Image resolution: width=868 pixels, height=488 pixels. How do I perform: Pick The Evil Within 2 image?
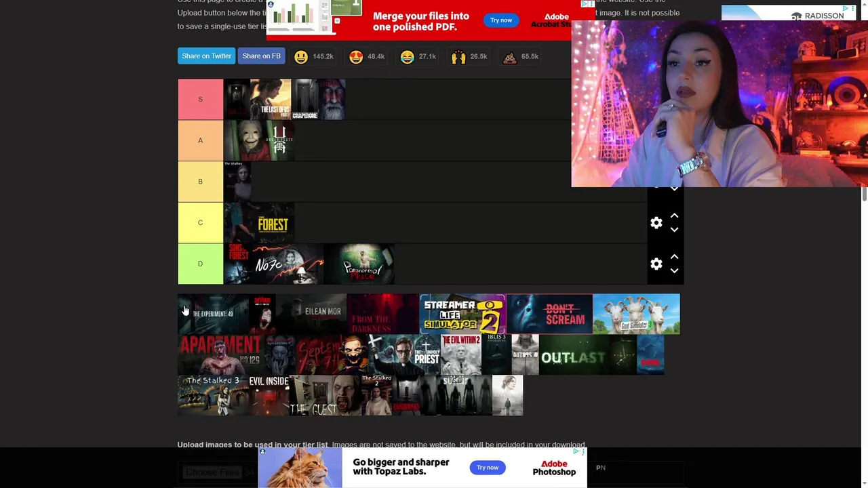coord(461,354)
